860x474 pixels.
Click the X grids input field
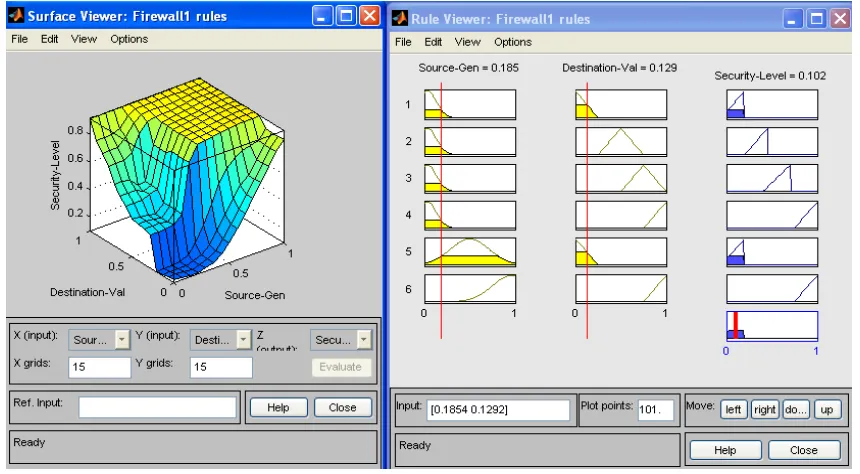(99, 367)
